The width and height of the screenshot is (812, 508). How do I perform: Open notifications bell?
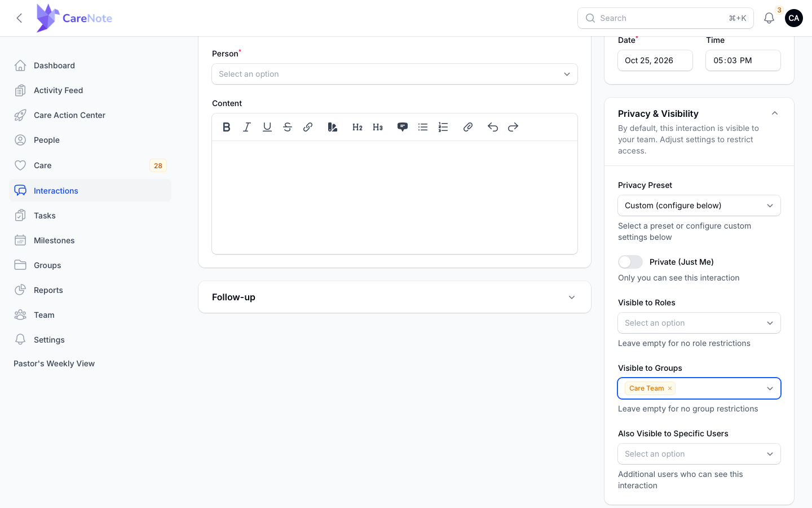(769, 18)
